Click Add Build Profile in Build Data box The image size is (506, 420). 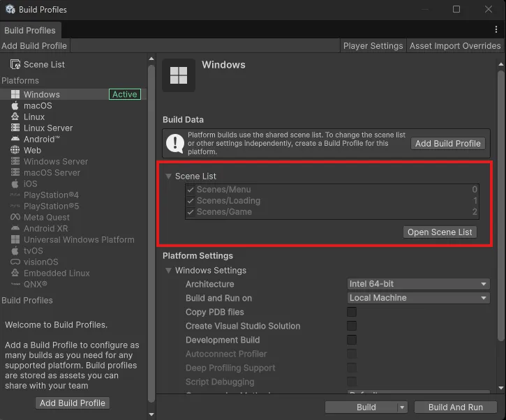[x=448, y=144]
